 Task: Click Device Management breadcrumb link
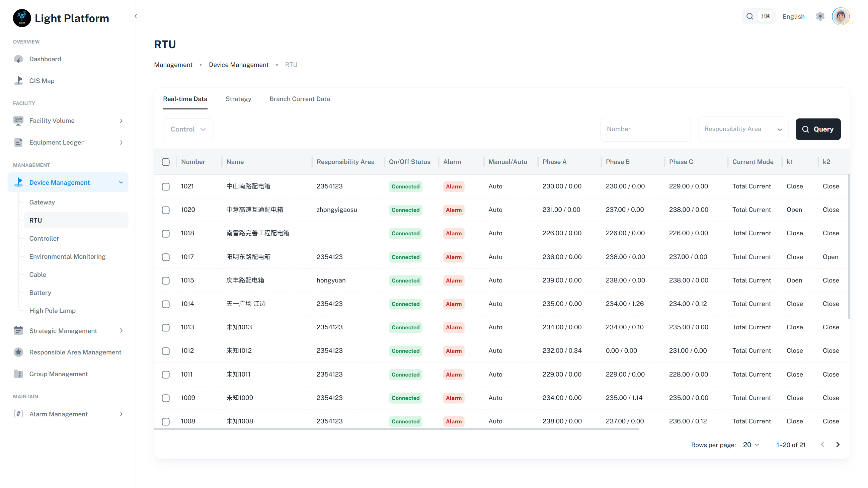(238, 65)
